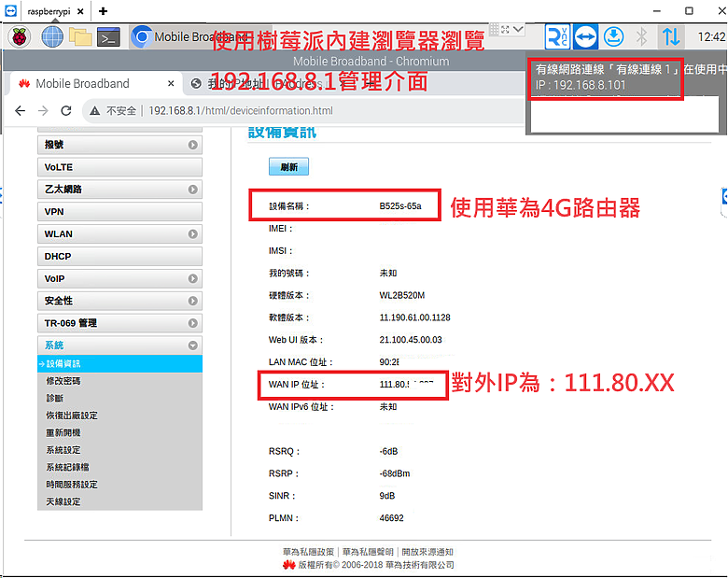Click the fullscreen toggle icon in remote toolbar
The width and height of the screenshot is (728, 578).
tap(505, 29)
